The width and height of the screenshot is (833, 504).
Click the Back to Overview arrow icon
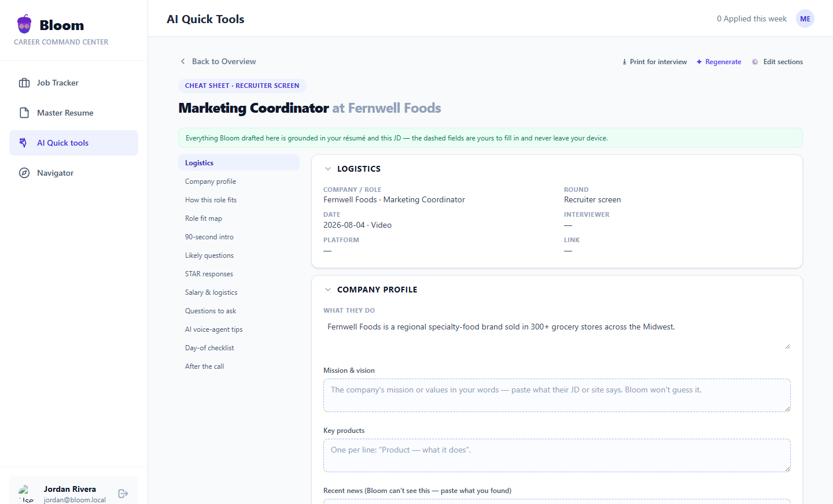click(x=183, y=61)
